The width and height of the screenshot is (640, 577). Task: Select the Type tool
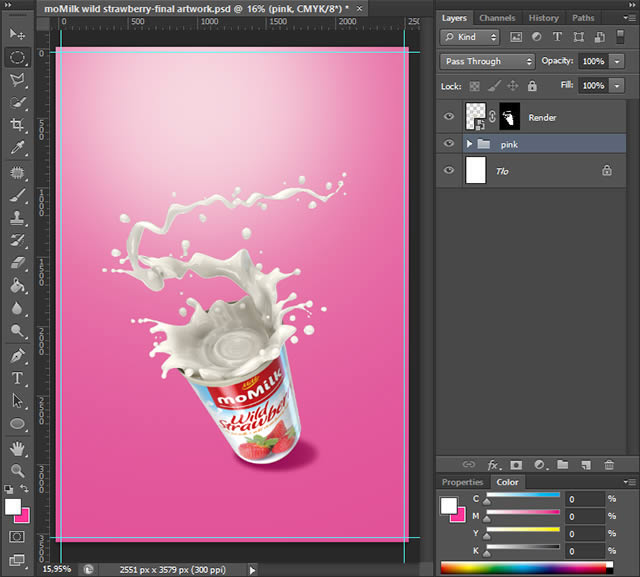click(17, 378)
